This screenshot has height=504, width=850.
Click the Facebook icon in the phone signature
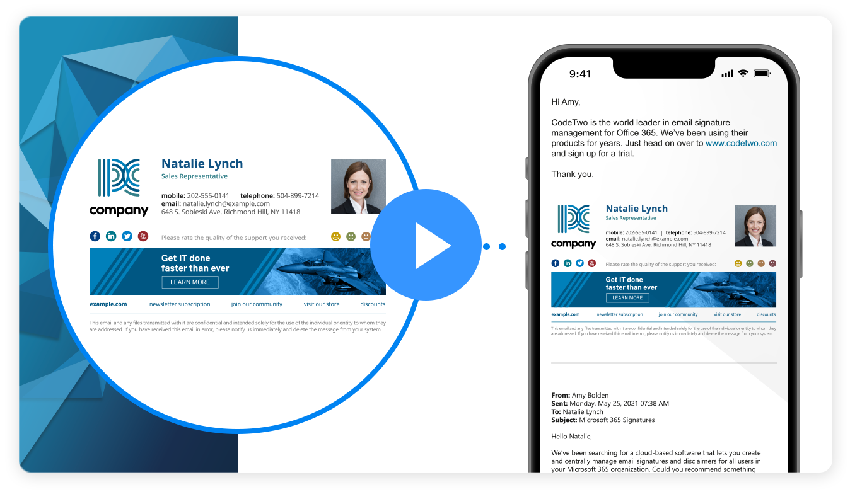pyautogui.click(x=555, y=263)
